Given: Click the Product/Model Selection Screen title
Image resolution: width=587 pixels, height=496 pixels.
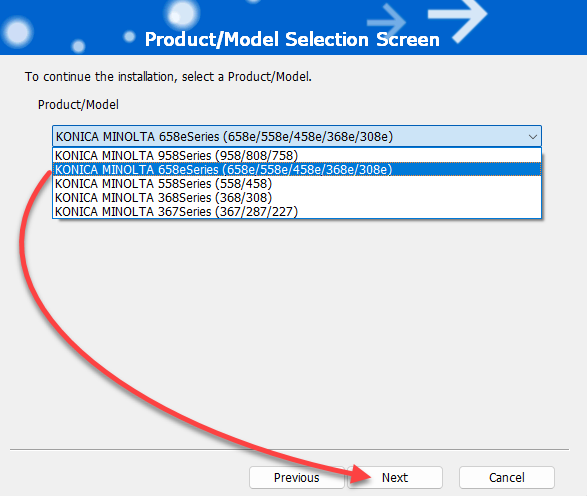Looking at the screenshot, I should [x=292, y=39].
